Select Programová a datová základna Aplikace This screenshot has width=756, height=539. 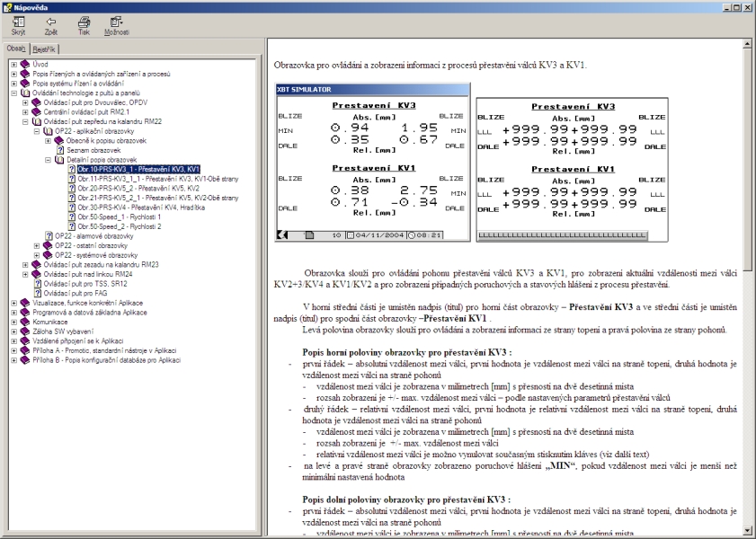(x=90, y=313)
